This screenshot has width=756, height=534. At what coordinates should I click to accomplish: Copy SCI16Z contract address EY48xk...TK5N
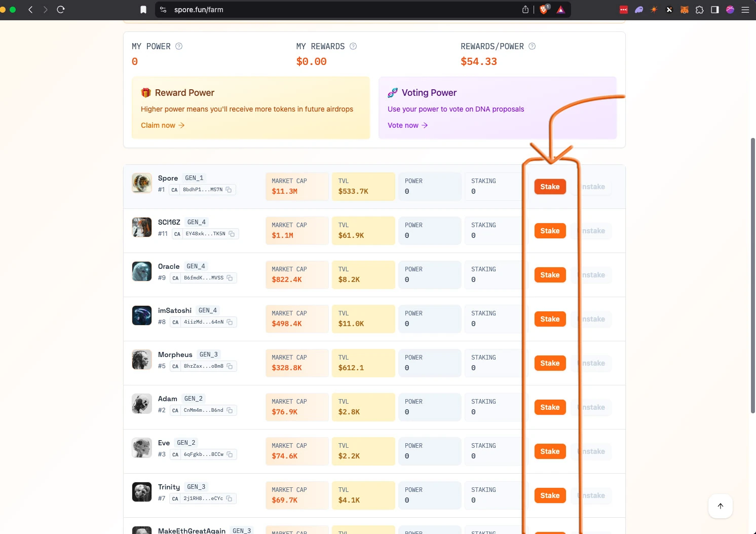click(x=232, y=234)
